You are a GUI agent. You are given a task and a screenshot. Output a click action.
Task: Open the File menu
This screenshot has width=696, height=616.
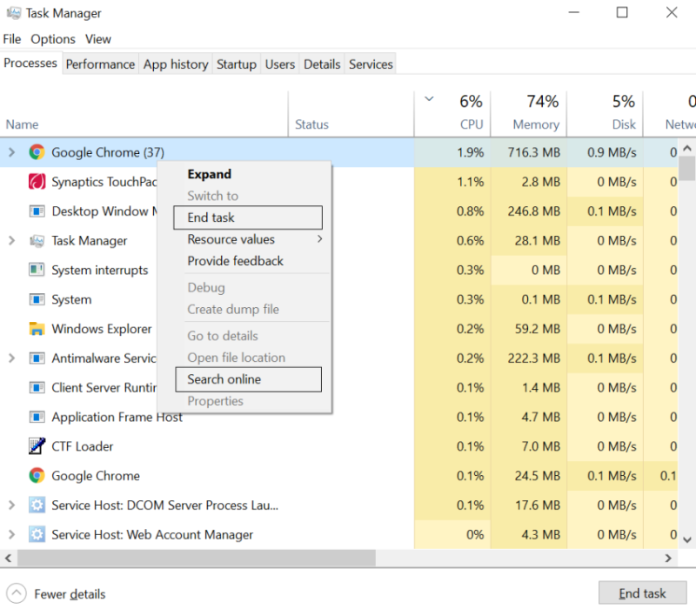point(12,39)
